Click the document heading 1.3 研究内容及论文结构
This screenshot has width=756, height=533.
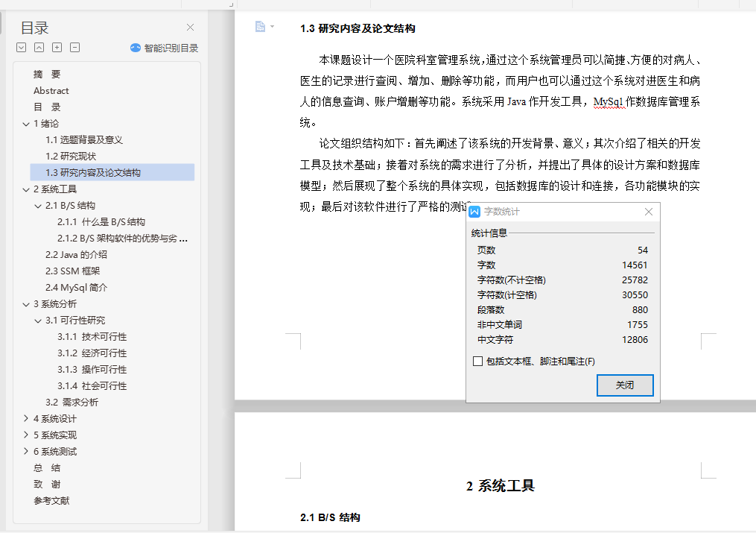[x=358, y=28]
